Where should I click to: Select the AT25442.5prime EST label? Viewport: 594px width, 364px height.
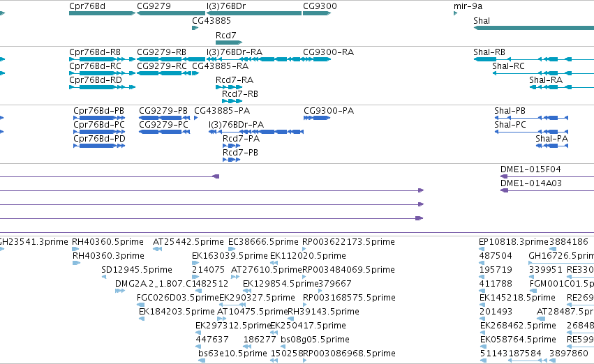[188, 242]
